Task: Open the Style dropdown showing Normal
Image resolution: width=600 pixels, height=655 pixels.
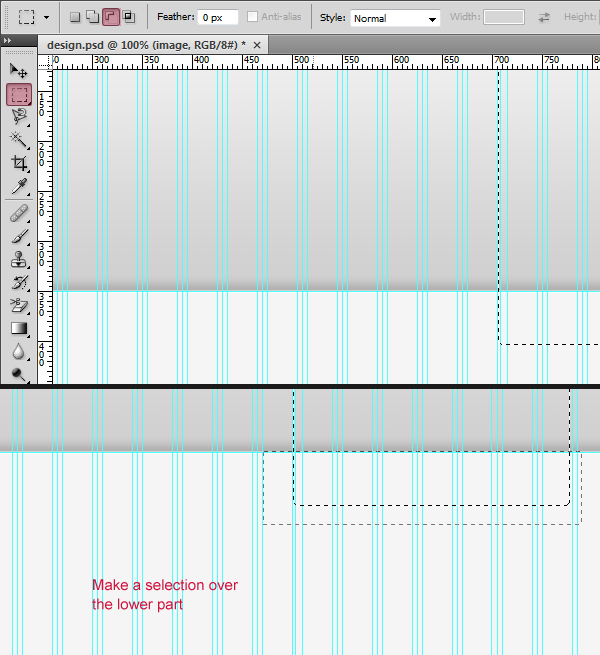Action: [x=395, y=18]
